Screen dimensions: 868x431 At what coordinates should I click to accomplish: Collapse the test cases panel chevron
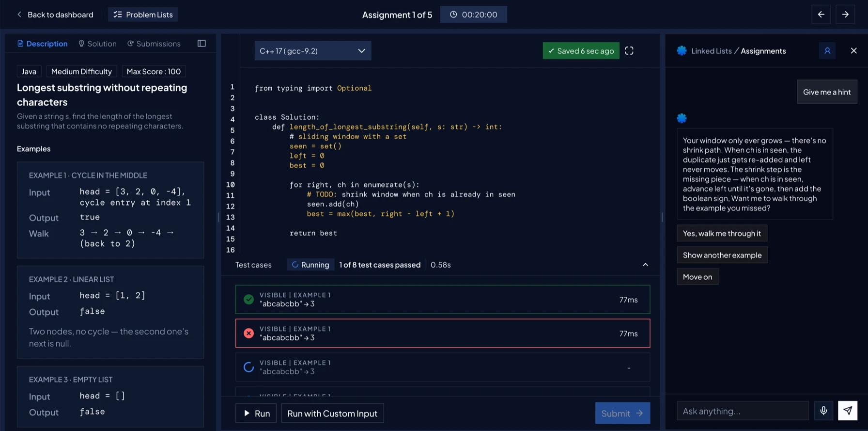pos(645,265)
